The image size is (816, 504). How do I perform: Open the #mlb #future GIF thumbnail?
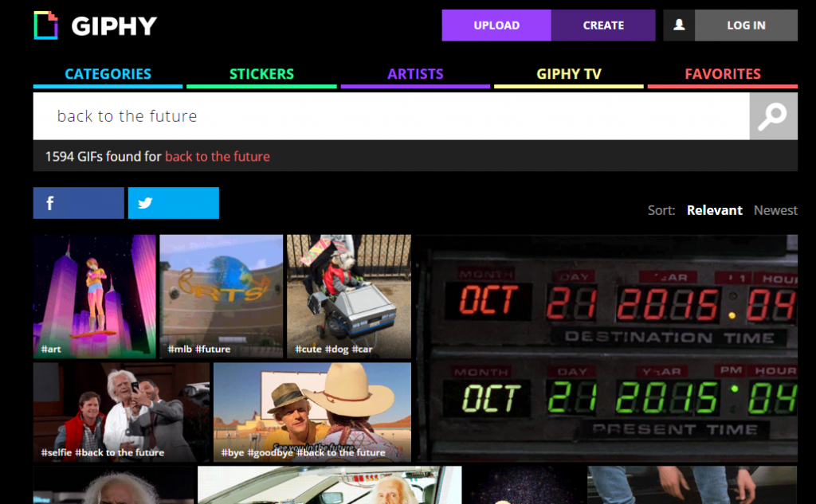[222, 296]
